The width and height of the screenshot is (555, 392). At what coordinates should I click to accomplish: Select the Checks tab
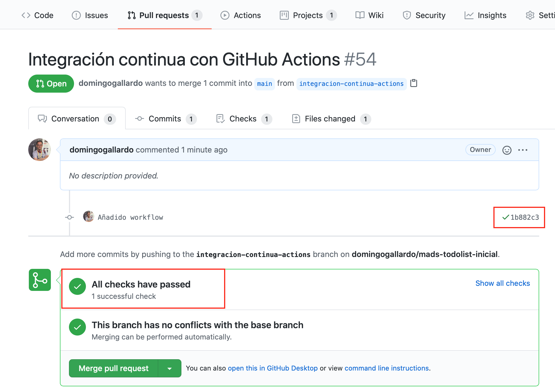point(244,119)
